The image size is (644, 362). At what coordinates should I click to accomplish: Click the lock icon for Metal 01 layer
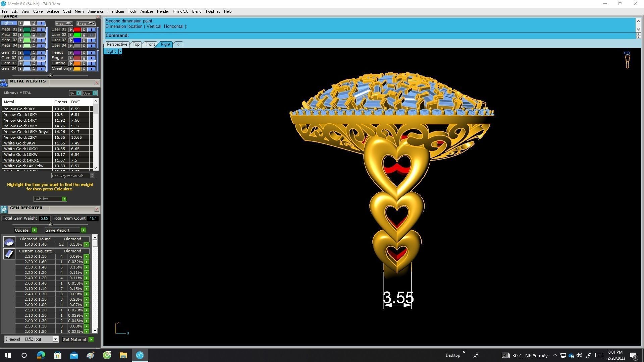(34, 29)
